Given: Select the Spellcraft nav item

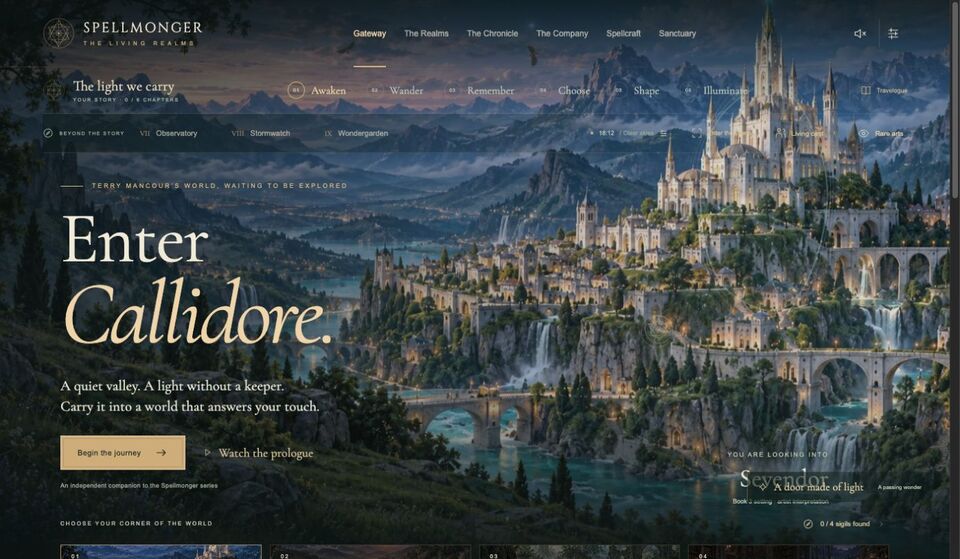Looking at the screenshot, I should point(623,34).
